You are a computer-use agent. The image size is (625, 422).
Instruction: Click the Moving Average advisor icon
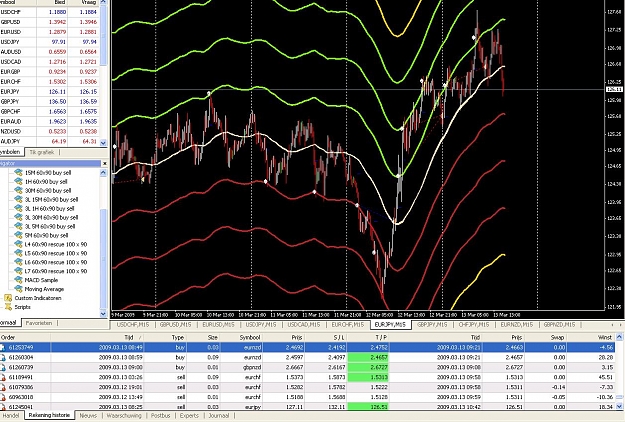(x=18, y=289)
